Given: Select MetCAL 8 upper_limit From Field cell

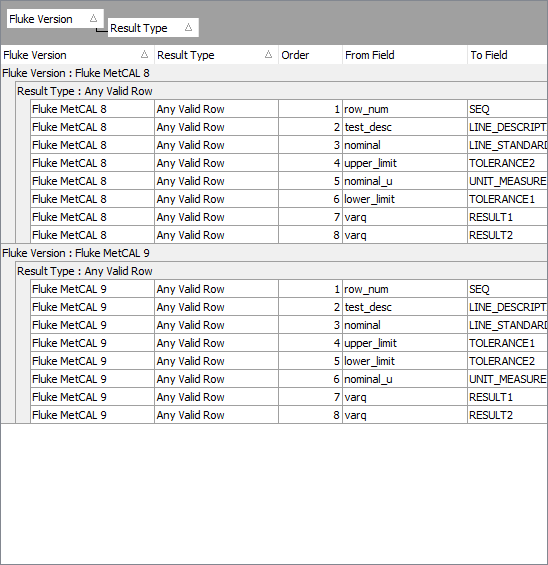Looking at the screenshot, I should (405, 163).
